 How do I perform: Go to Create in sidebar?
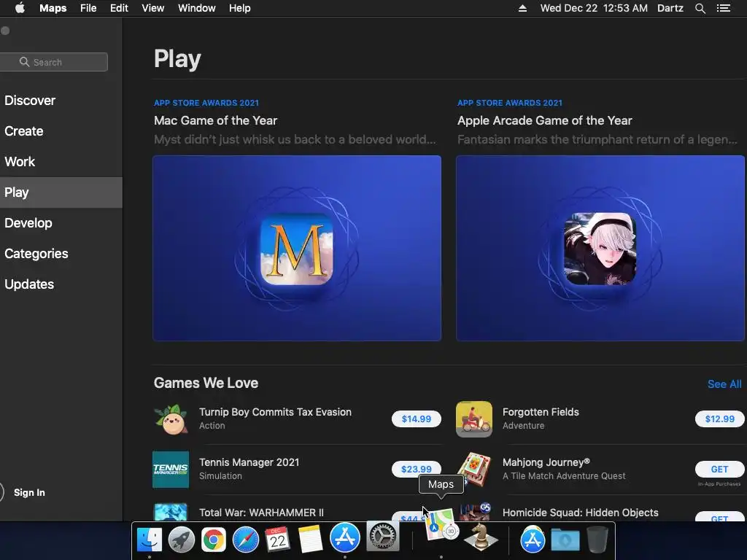pyautogui.click(x=24, y=131)
